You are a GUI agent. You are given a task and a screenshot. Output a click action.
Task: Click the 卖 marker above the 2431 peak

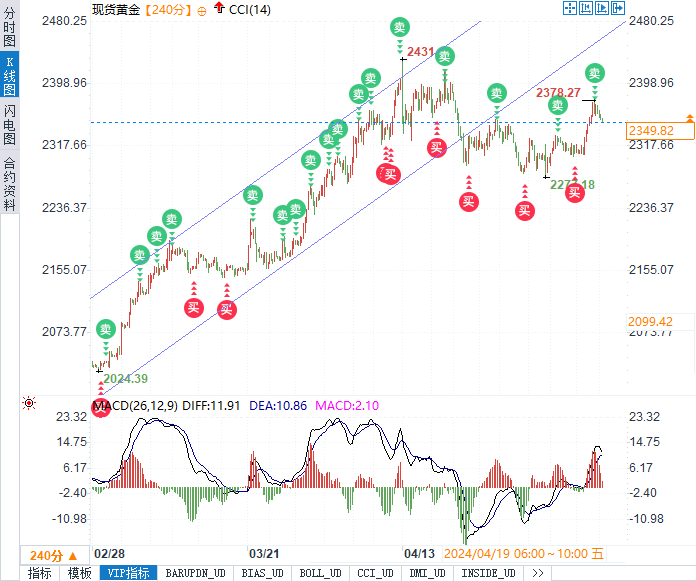pyautogui.click(x=399, y=28)
